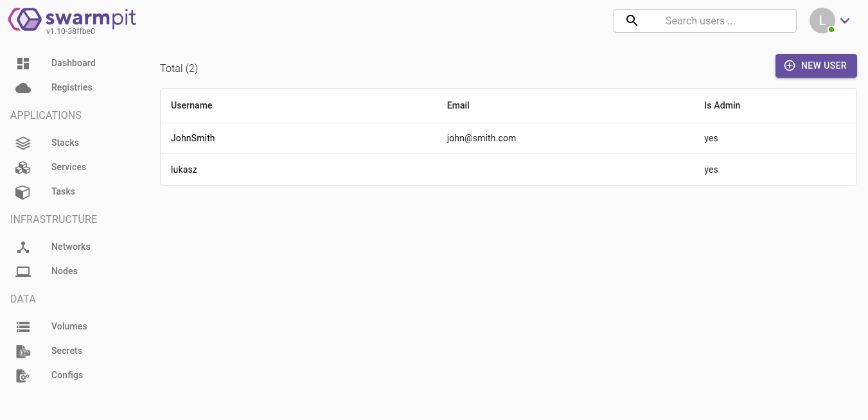This screenshot has width=868, height=420.
Task: Open the L user avatar menu
Action: [822, 21]
